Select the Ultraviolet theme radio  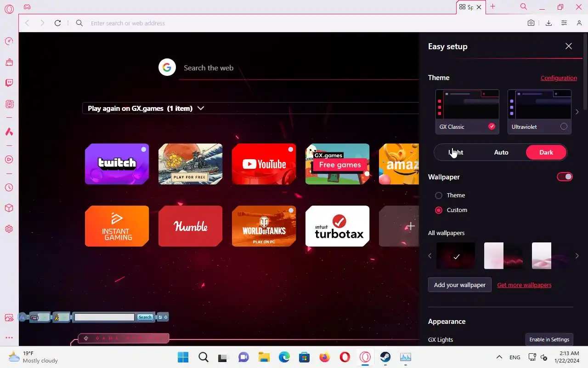(x=564, y=126)
